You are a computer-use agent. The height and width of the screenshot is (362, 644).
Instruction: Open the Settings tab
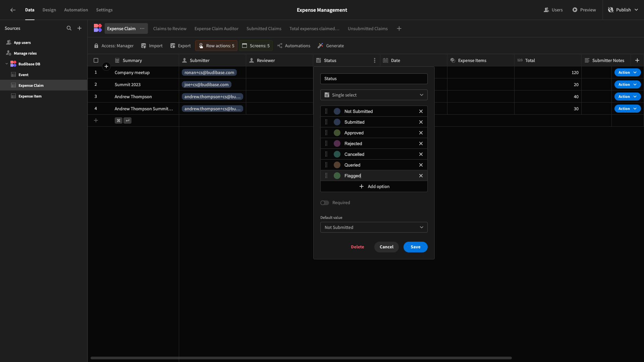click(104, 10)
